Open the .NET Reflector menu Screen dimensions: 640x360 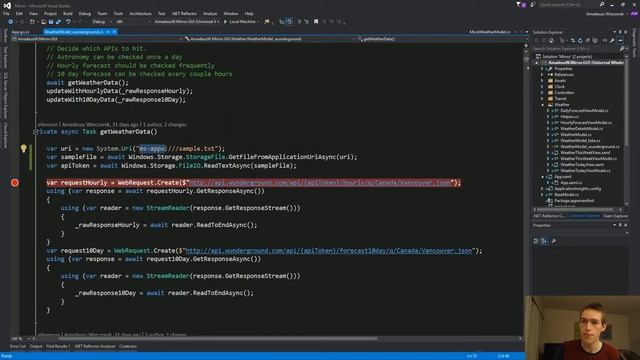[184, 13]
